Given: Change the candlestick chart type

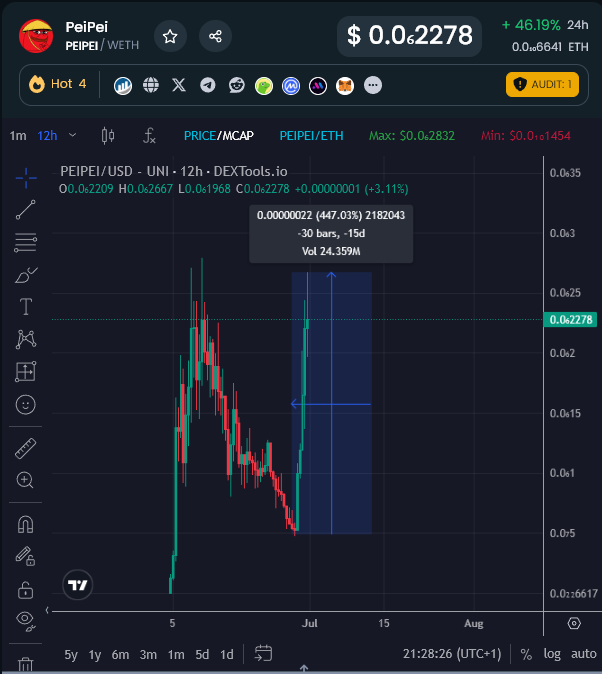Looking at the screenshot, I should 108,136.
